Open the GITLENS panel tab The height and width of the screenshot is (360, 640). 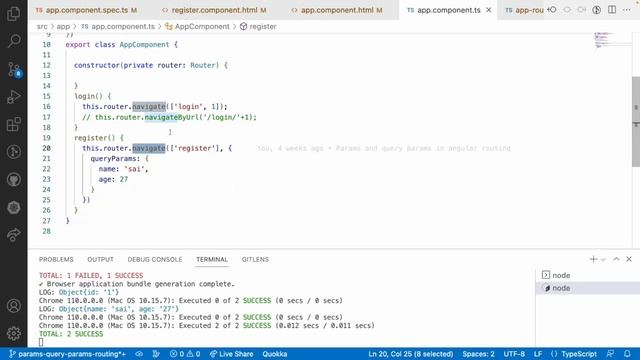pos(255,260)
